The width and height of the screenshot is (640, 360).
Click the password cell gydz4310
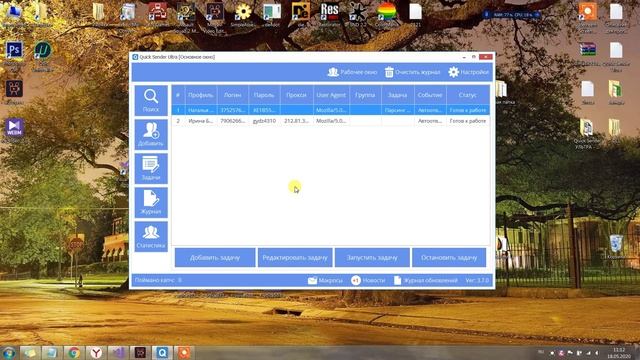point(264,121)
